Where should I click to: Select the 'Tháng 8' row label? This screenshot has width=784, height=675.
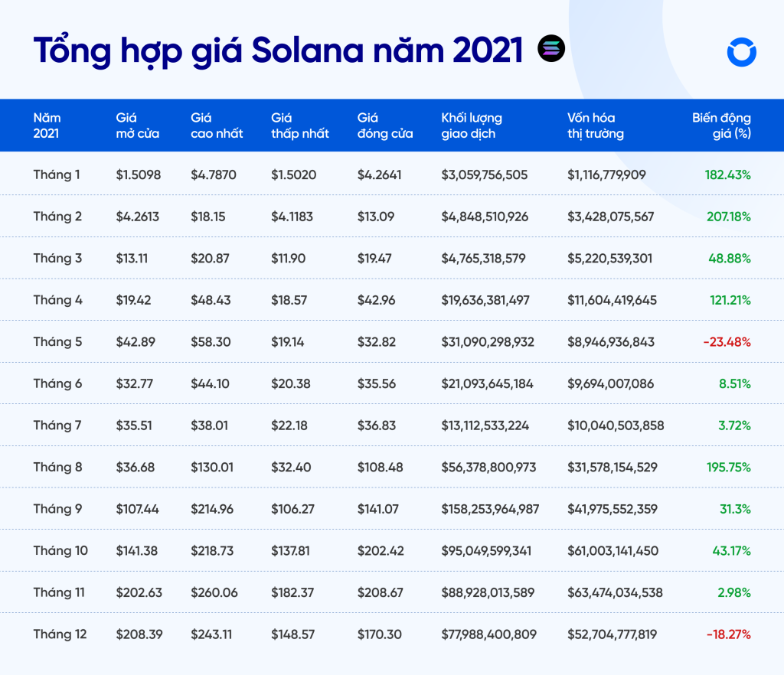[57, 467]
